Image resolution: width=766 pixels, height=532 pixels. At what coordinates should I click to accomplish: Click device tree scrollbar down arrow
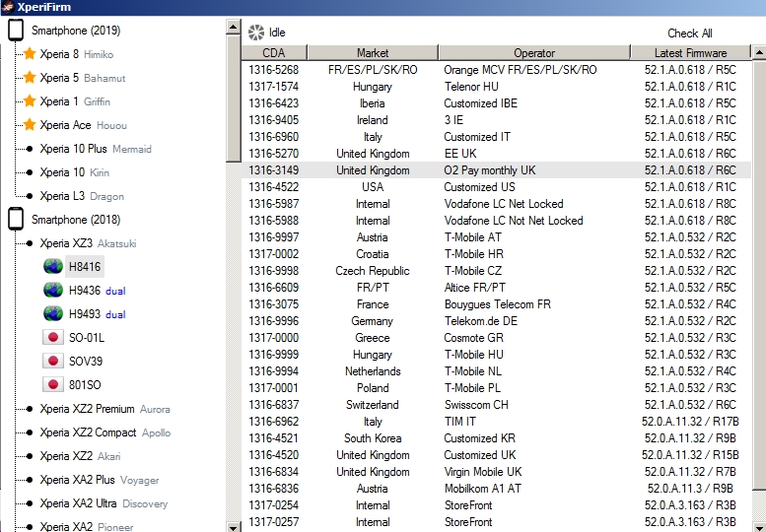[x=234, y=527]
